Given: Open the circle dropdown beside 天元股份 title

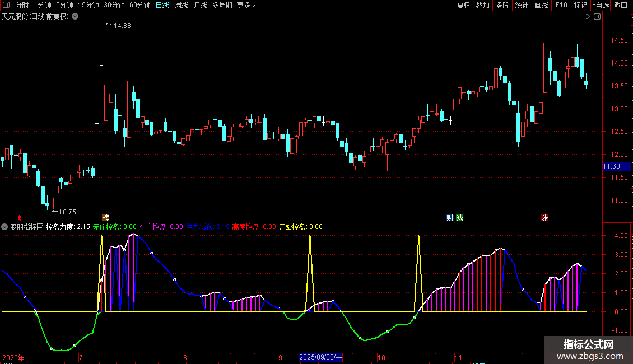Looking at the screenshot, I should click(75, 17).
